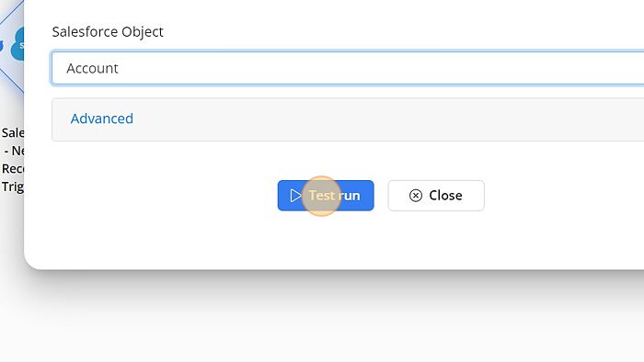The height and width of the screenshot is (362, 644).
Task: Open the Salesforce Object dropdown showing Account
Action: click(x=348, y=68)
